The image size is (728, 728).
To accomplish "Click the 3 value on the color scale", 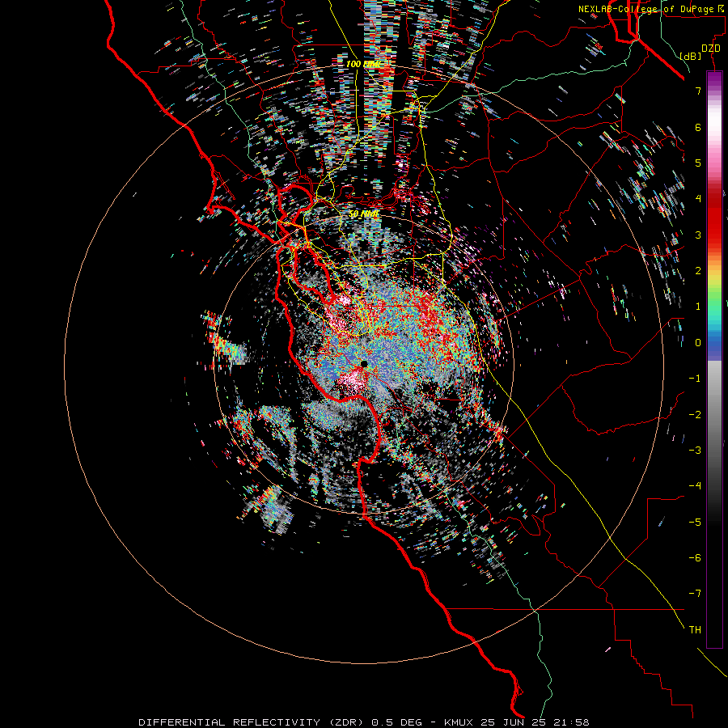I will 698,235.
